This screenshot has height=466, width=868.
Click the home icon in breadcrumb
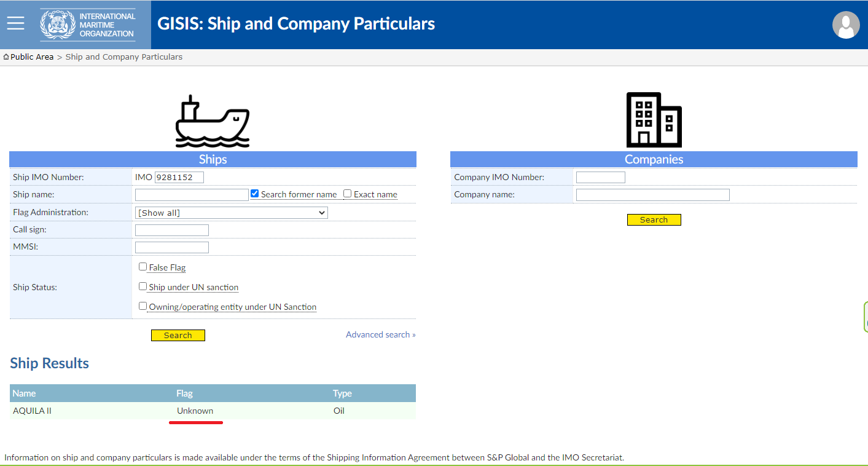point(6,57)
